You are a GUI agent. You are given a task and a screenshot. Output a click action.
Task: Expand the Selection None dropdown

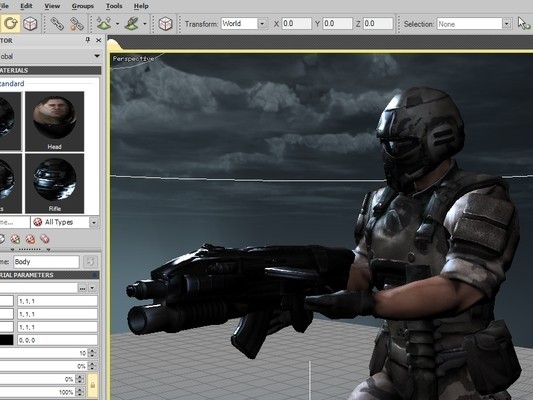coord(507,24)
